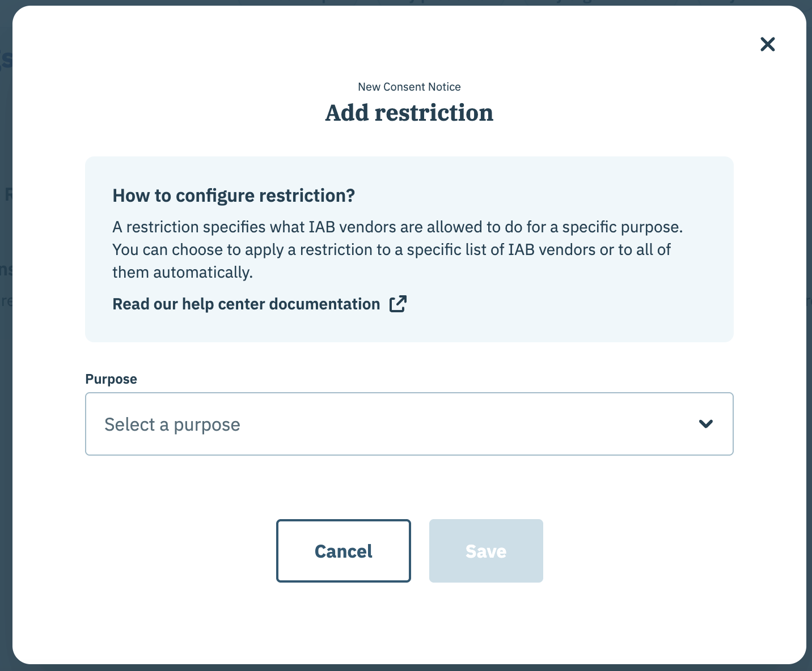Click the "New Consent Notice" subtitle text
The image size is (812, 671).
coord(409,87)
